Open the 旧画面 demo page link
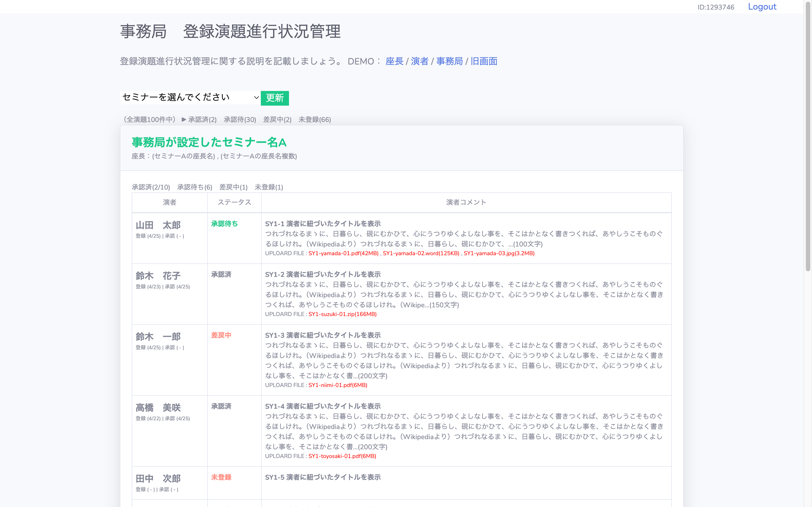812x507 pixels. 484,61
